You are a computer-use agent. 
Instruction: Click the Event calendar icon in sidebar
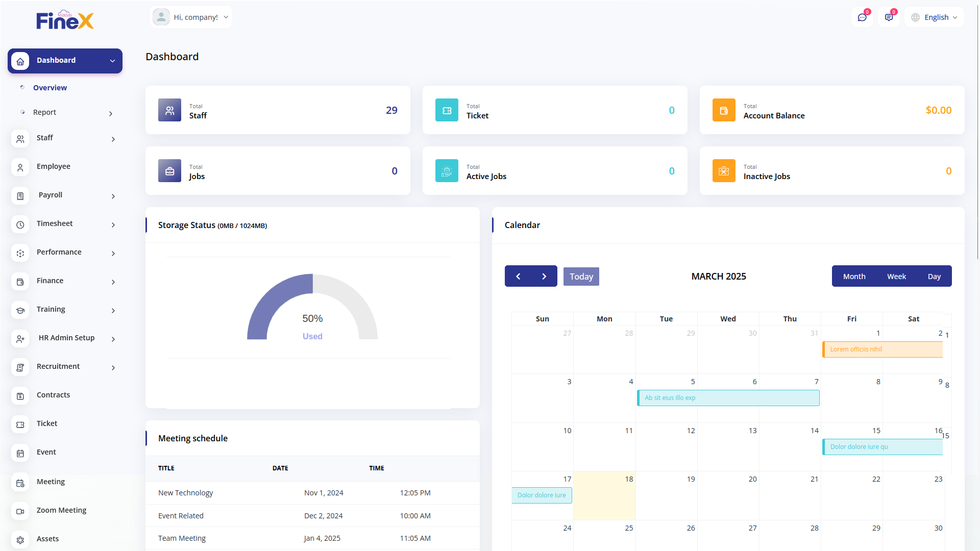click(x=20, y=453)
